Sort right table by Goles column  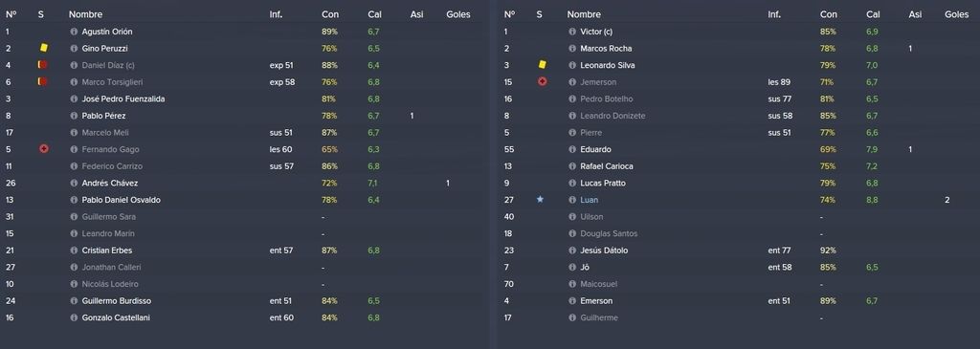coord(956,14)
